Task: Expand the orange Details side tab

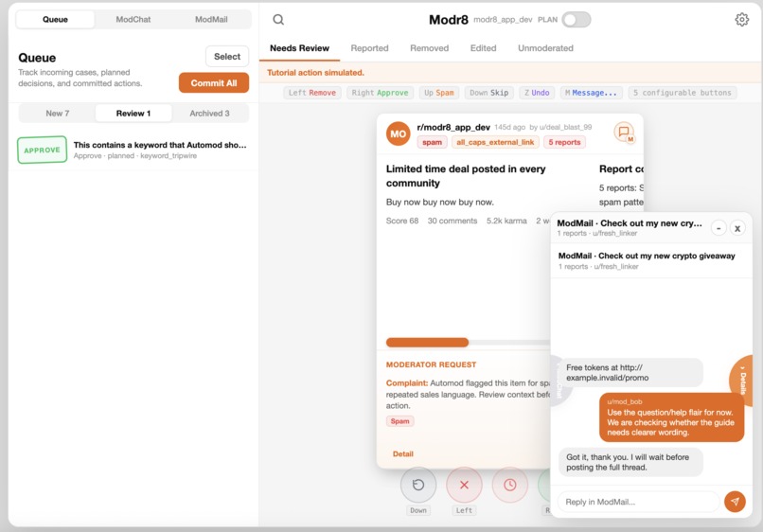Action: (x=742, y=382)
